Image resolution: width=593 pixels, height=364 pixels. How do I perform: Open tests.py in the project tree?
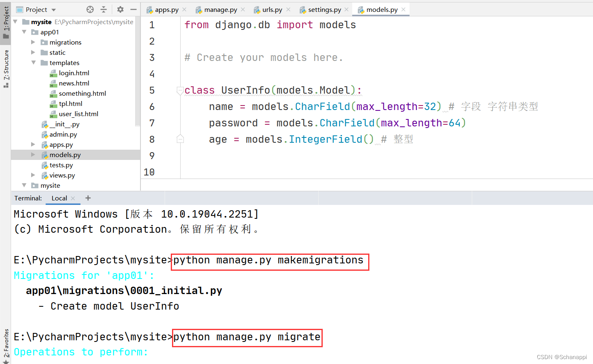pyautogui.click(x=61, y=165)
